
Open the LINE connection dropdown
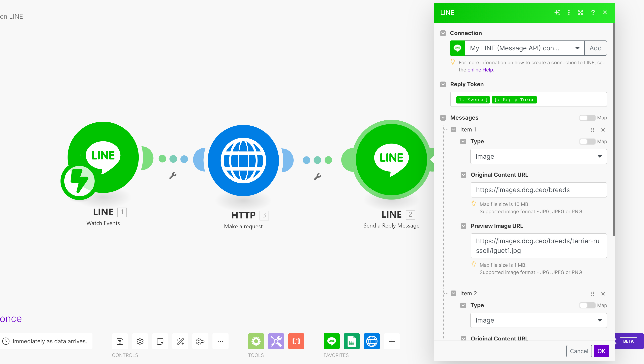tap(524, 48)
